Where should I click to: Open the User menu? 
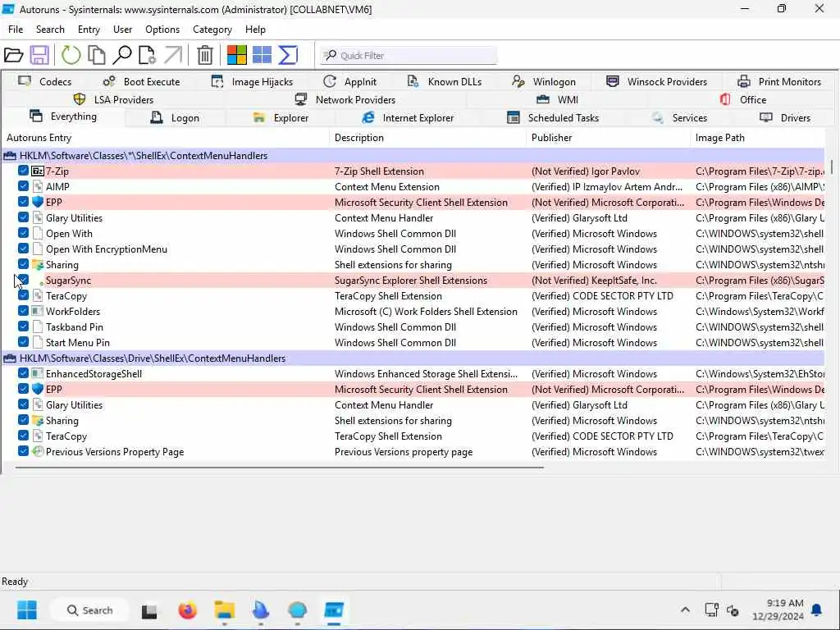click(123, 30)
